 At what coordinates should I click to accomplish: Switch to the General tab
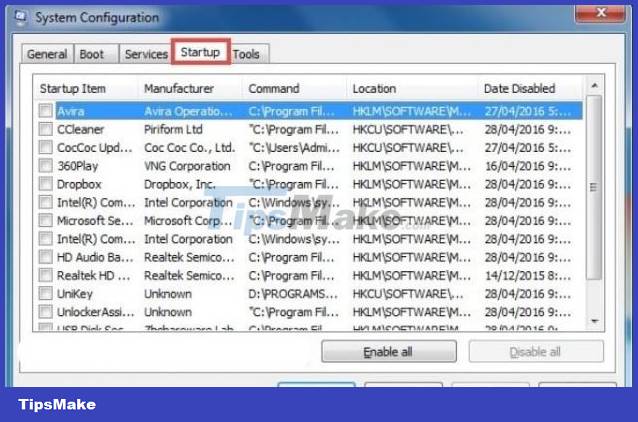pos(47,54)
